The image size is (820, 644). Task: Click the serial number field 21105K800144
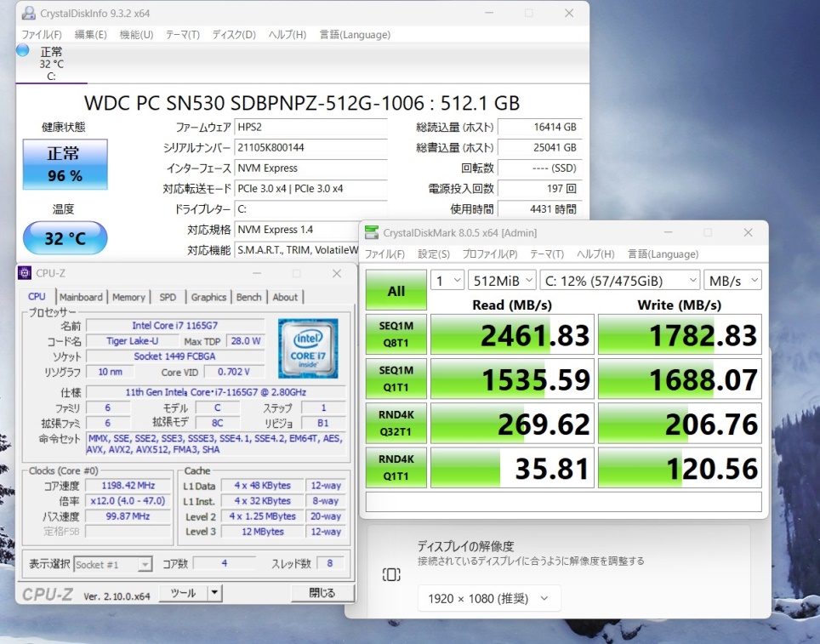pyautogui.click(x=310, y=147)
